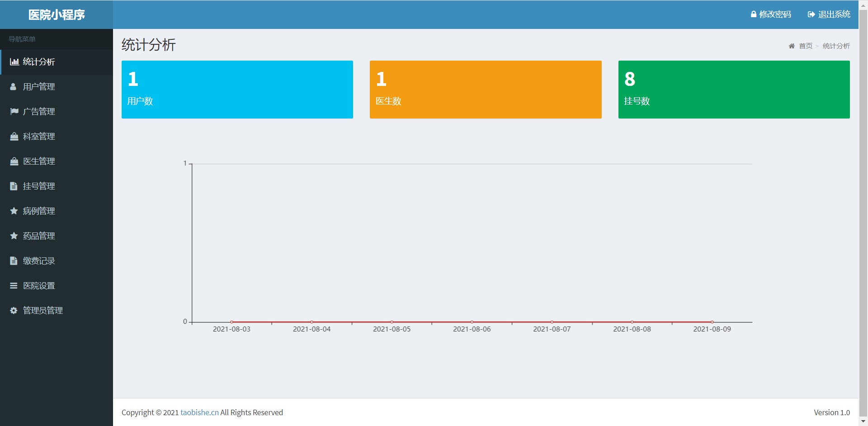Click 统计分析 breadcrumb text

[x=836, y=46]
